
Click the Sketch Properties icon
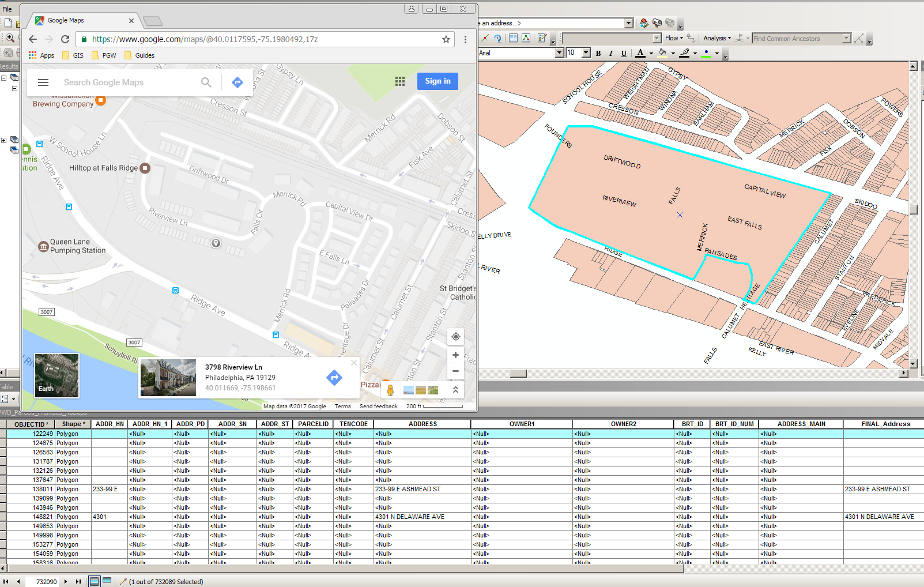click(526, 38)
